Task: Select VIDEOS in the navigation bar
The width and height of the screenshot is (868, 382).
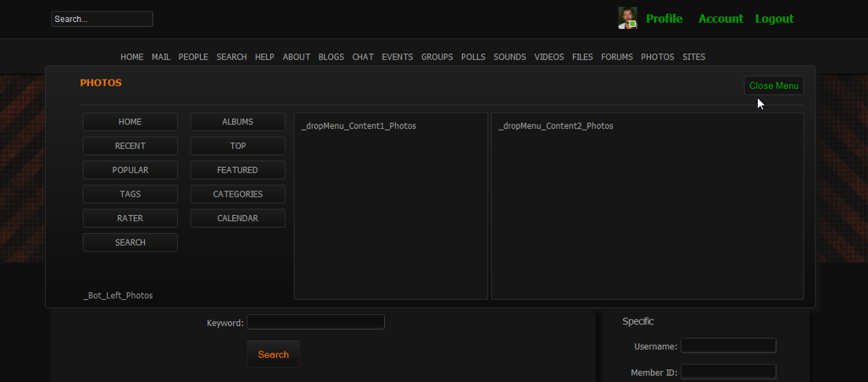Action: pyautogui.click(x=548, y=58)
